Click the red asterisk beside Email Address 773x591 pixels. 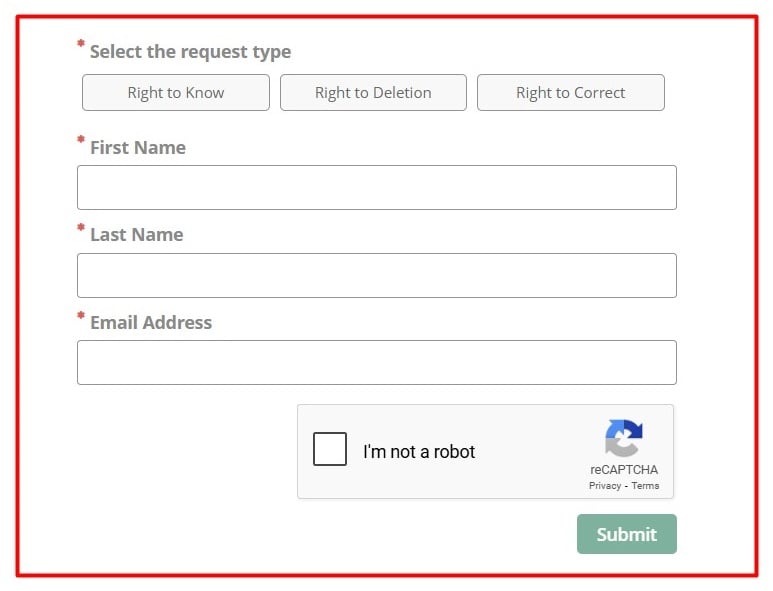coord(81,317)
